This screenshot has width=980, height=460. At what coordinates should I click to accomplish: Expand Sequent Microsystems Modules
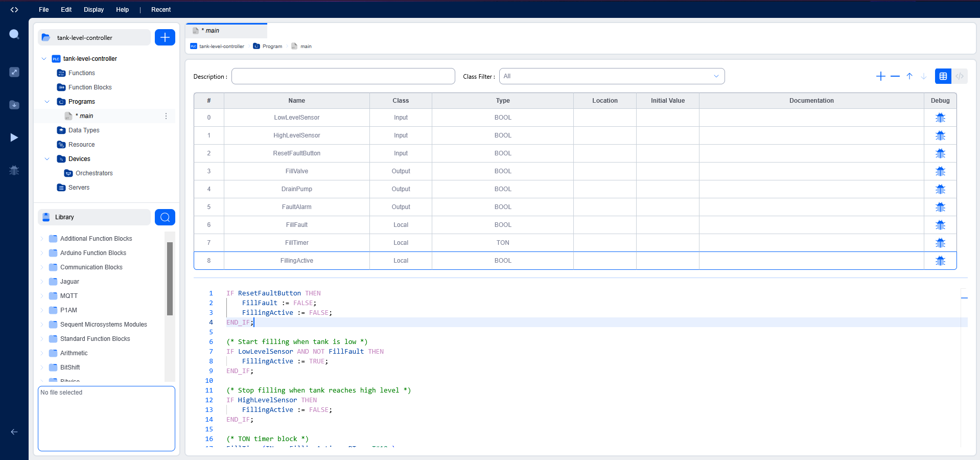tap(42, 325)
